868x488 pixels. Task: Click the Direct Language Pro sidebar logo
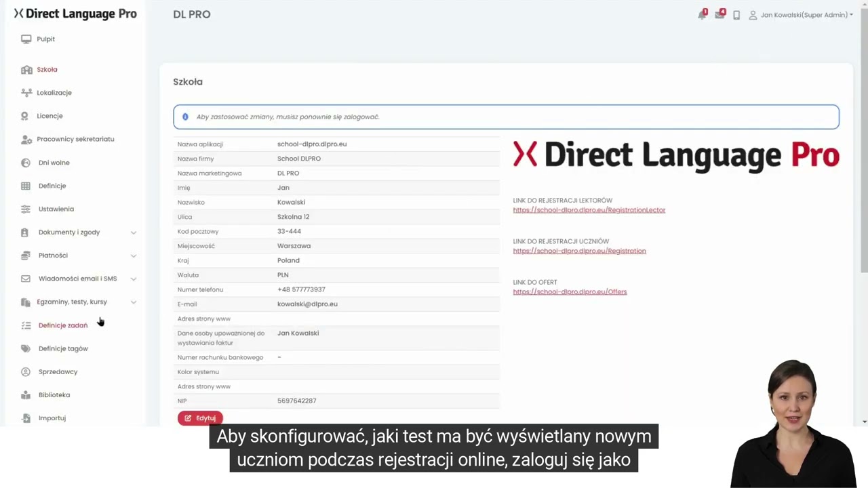pos(75,14)
